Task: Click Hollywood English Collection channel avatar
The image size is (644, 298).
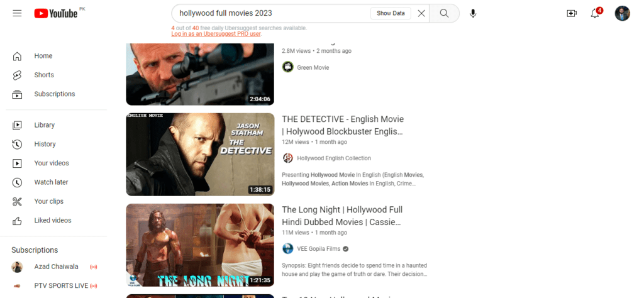Action: click(x=287, y=158)
